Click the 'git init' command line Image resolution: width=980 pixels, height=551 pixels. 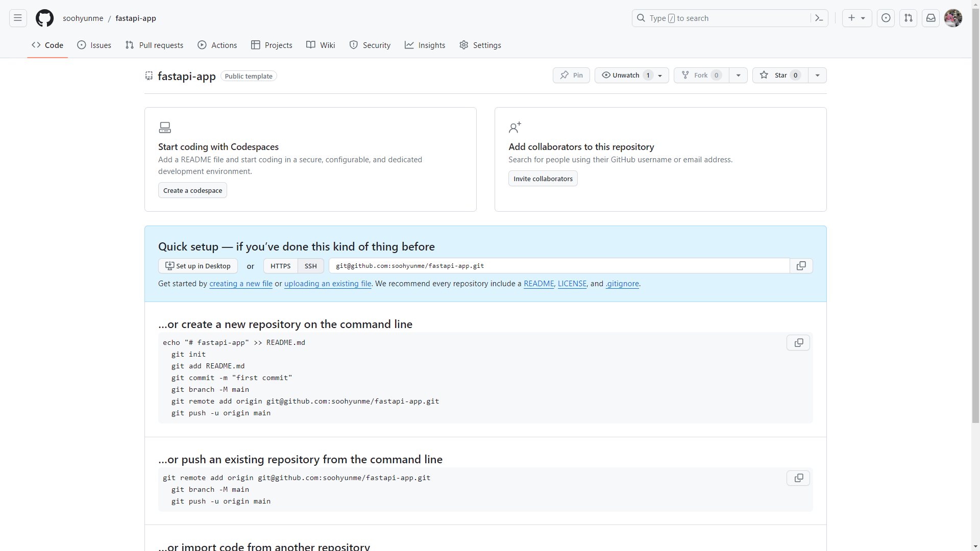click(x=188, y=355)
